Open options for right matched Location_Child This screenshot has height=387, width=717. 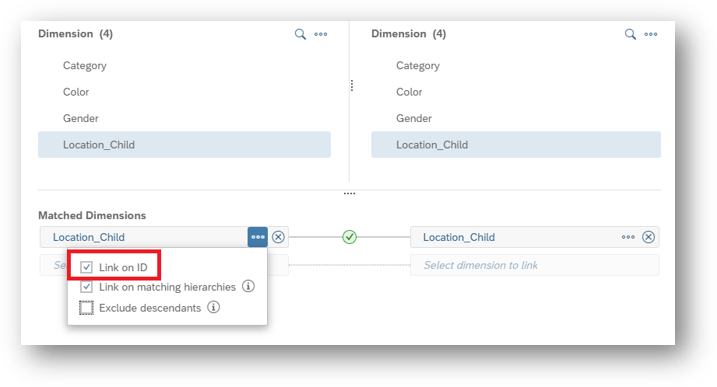coord(628,237)
